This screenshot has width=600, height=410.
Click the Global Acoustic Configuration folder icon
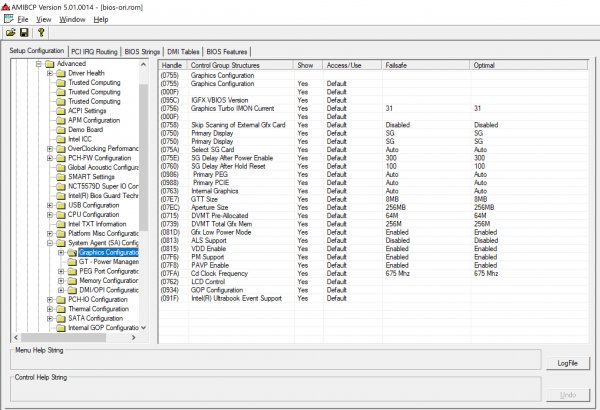coord(61,168)
